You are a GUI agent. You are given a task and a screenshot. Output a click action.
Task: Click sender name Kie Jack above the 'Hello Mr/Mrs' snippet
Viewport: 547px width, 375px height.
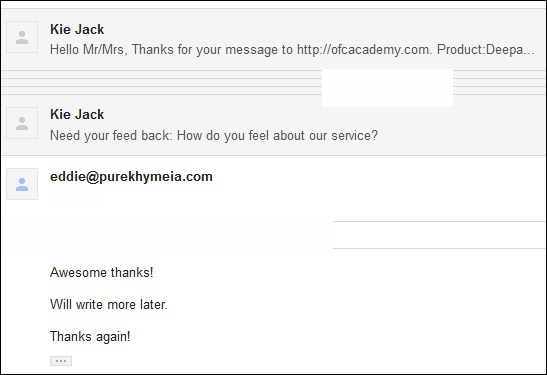77,29
